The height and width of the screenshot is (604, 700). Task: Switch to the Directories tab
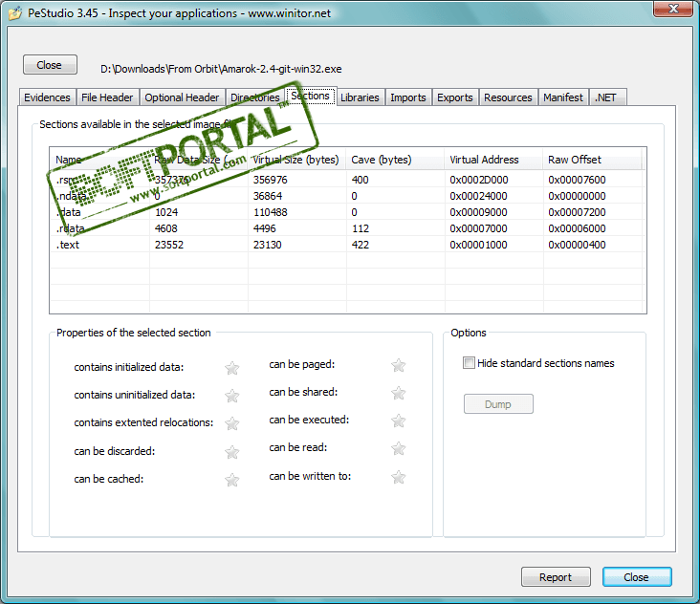coord(255,97)
